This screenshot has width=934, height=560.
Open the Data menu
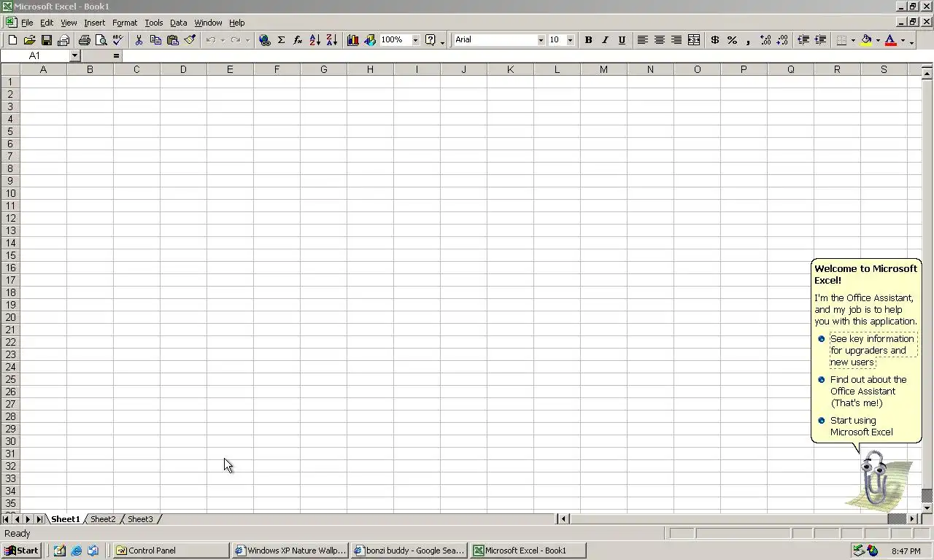[x=178, y=23]
